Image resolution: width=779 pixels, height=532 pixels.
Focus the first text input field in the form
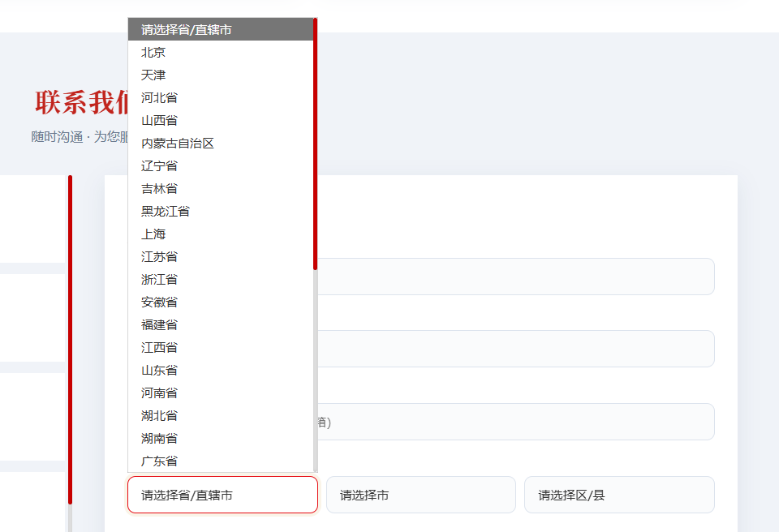tap(516, 277)
